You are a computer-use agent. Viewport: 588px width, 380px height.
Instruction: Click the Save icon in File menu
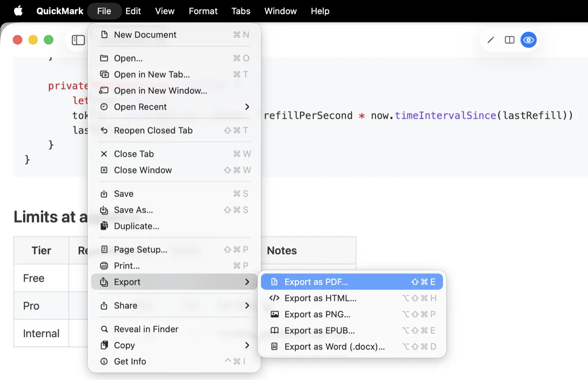104,194
